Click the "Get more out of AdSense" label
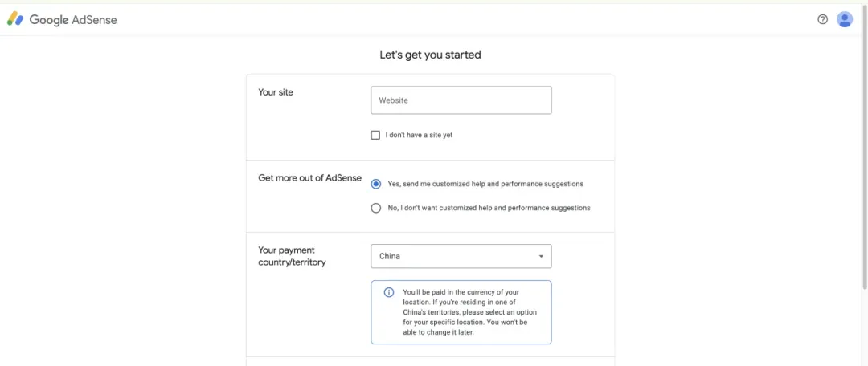 coord(309,178)
